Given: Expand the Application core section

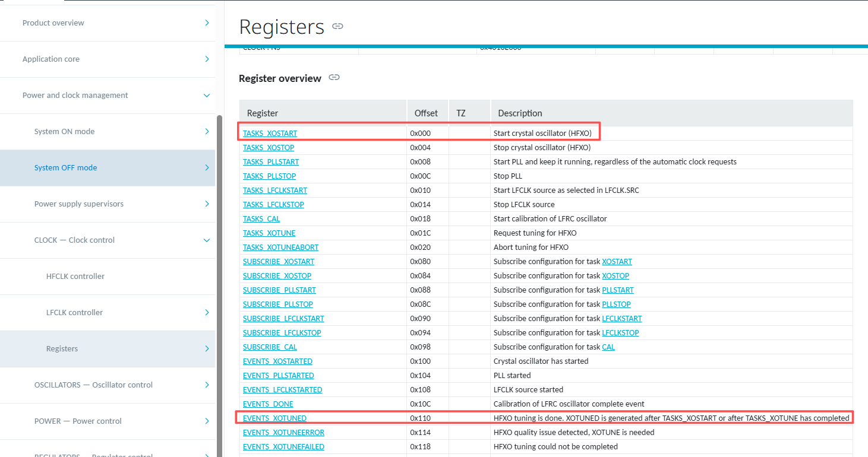Looking at the screenshot, I should pyautogui.click(x=207, y=59).
